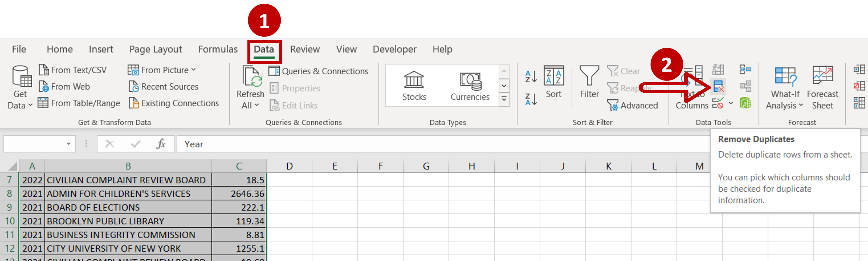This screenshot has width=868, height=261.
Task: Sort Z to A descending
Action: [531, 99]
